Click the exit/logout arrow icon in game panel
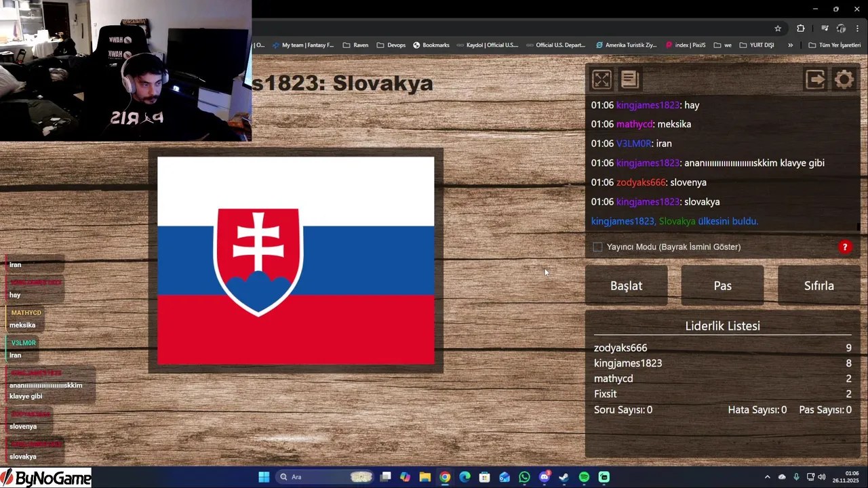The height and width of the screenshot is (488, 868). 815,80
